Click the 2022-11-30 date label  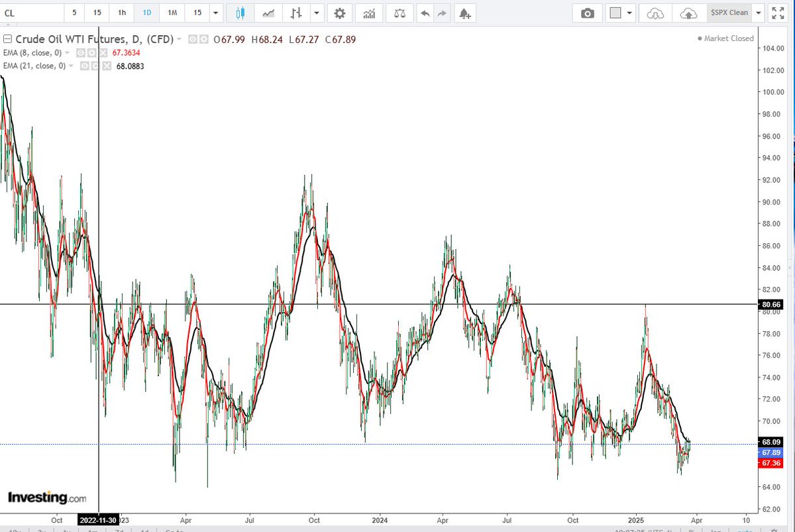click(98, 520)
